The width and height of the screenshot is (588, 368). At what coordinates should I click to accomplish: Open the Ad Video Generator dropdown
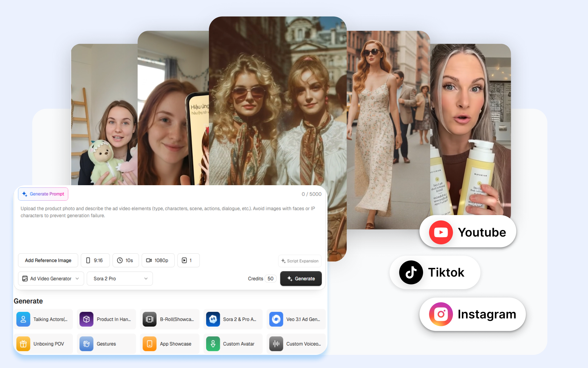[51, 279]
